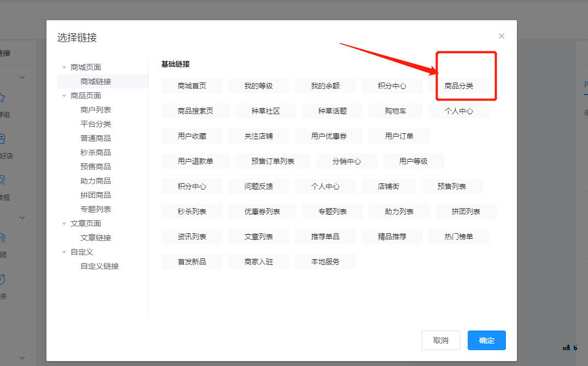Choose the 用户收藏 link
The image size is (588, 366).
click(192, 136)
